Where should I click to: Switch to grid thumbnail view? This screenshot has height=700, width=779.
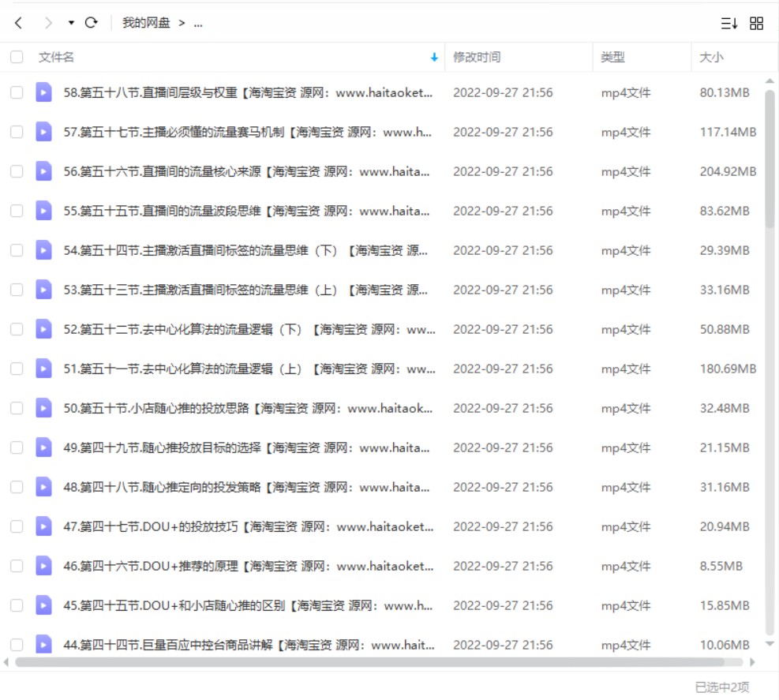757,24
